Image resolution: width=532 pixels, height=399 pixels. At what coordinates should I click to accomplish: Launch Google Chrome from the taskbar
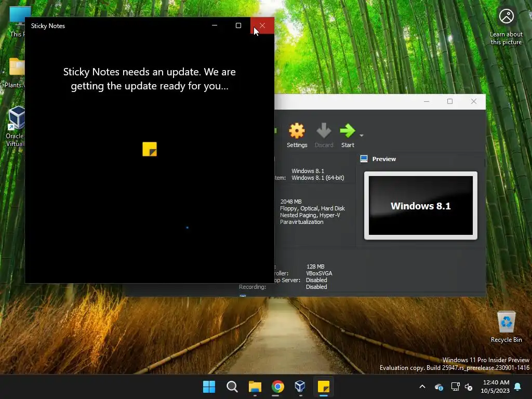click(278, 387)
